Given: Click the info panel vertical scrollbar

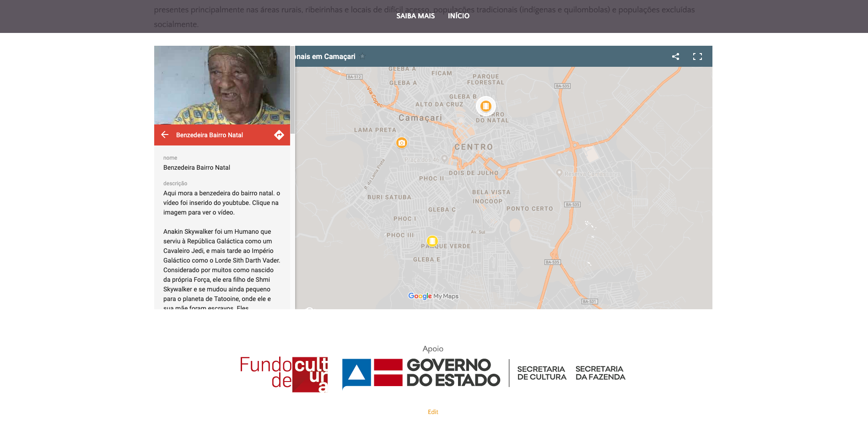Looking at the screenshot, I should [x=292, y=91].
